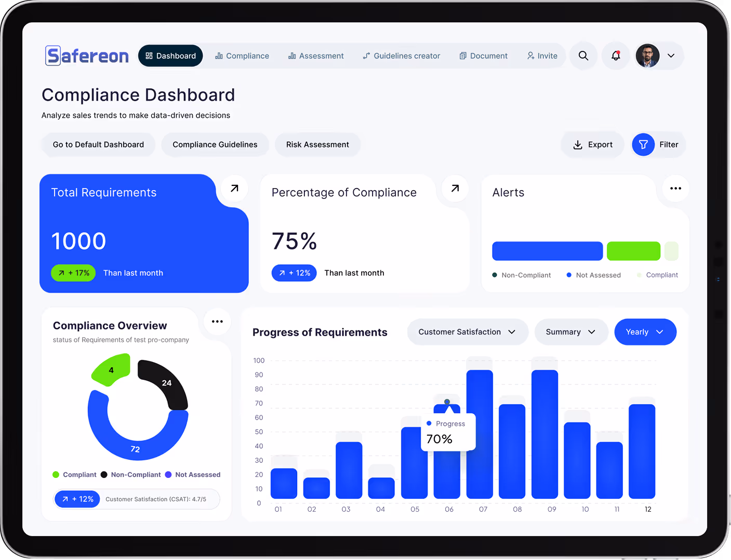Click the Export button label
731x560 pixels.
(600, 145)
